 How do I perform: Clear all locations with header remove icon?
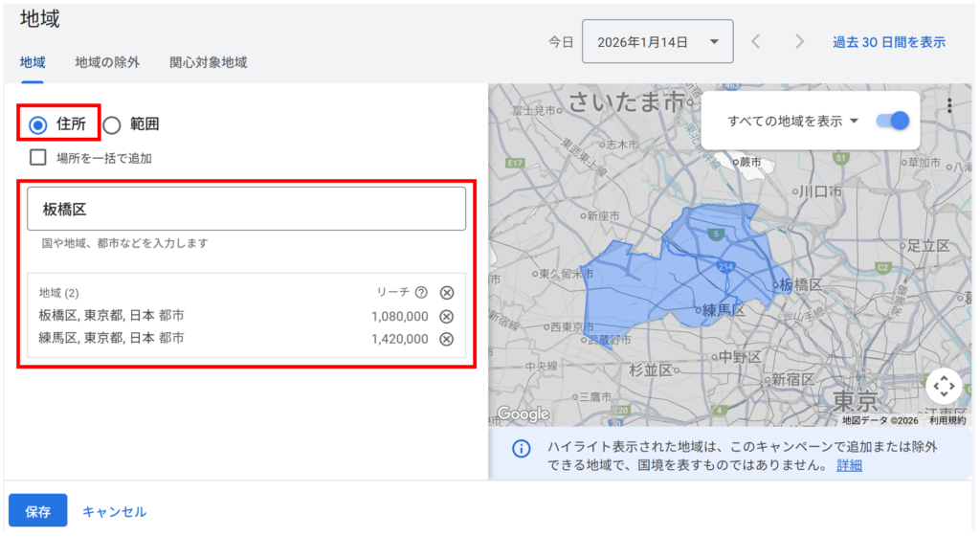(x=446, y=293)
